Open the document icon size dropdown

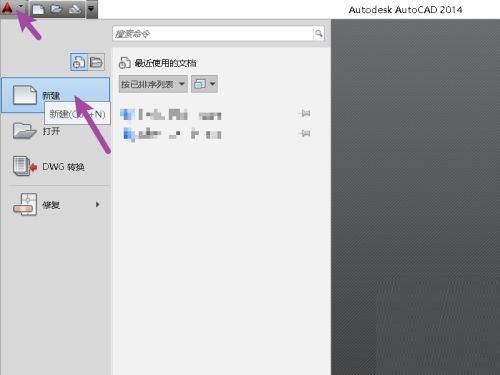tap(204, 84)
